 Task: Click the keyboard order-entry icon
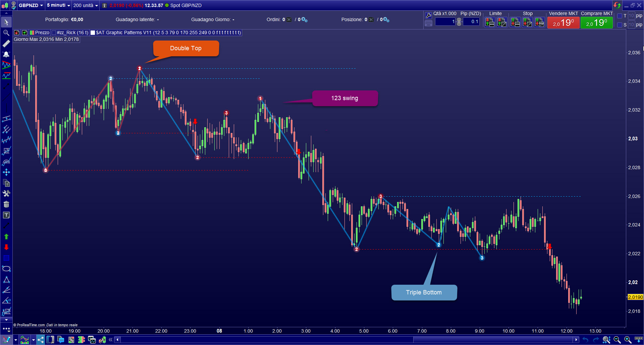pyautogui.click(x=428, y=23)
